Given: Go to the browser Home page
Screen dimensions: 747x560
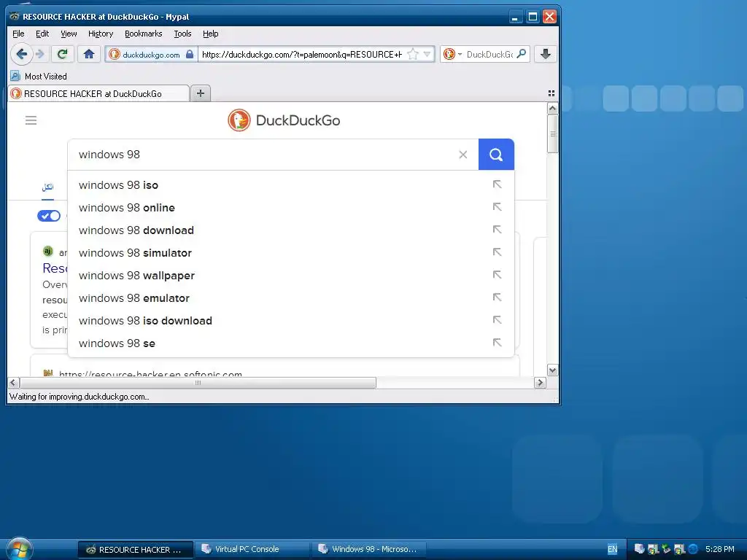Looking at the screenshot, I should [89, 54].
